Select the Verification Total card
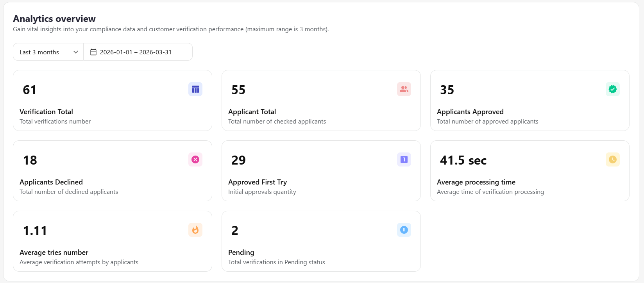644x283 pixels. 113,100
